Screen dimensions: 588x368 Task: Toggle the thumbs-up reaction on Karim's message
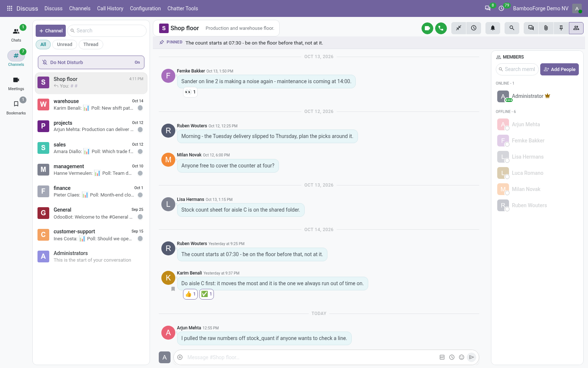click(x=190, y=294)
